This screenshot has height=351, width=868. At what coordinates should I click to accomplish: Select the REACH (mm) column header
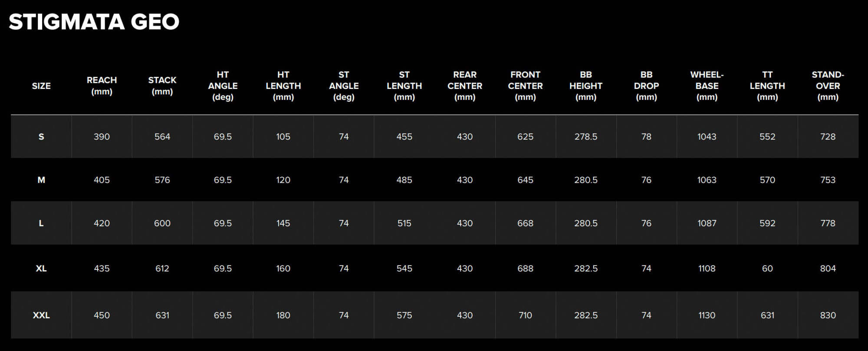102,86
